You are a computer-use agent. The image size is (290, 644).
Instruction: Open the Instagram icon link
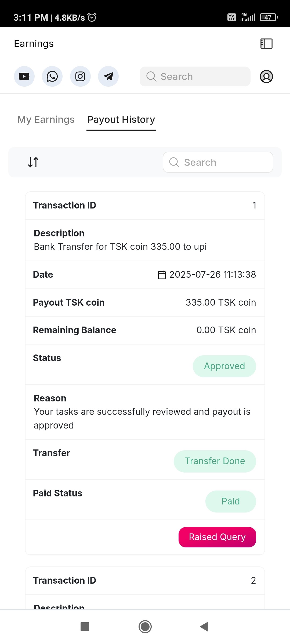[x=80, y=76]
